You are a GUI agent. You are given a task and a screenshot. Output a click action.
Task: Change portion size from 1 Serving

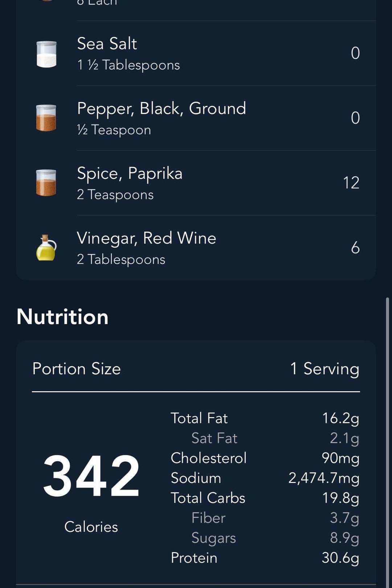325,369
